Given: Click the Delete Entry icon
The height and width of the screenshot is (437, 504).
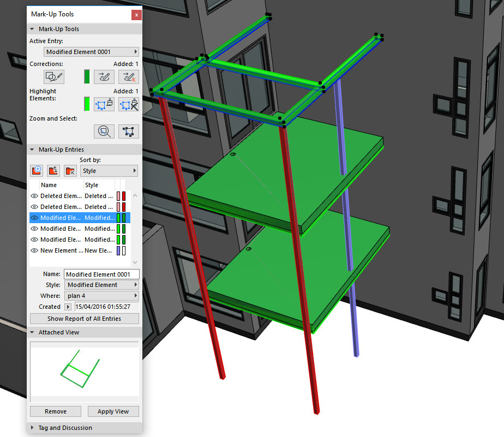Looking at the screenshot, I should coord(70,171).
